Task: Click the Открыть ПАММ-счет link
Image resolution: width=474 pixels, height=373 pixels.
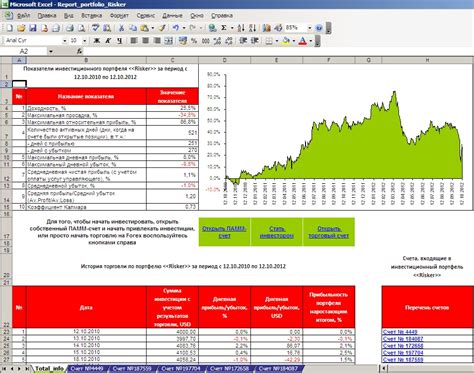Action: click(x=224, y=232)
